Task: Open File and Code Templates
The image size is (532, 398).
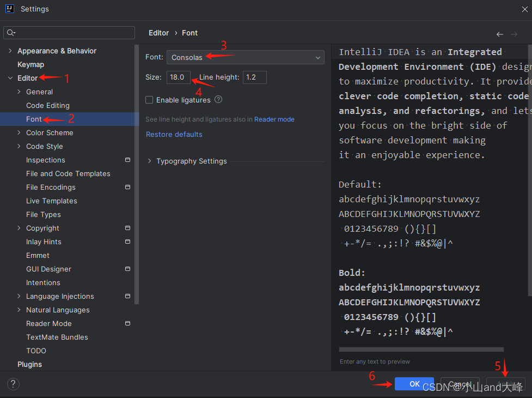Action: point(68,173)
